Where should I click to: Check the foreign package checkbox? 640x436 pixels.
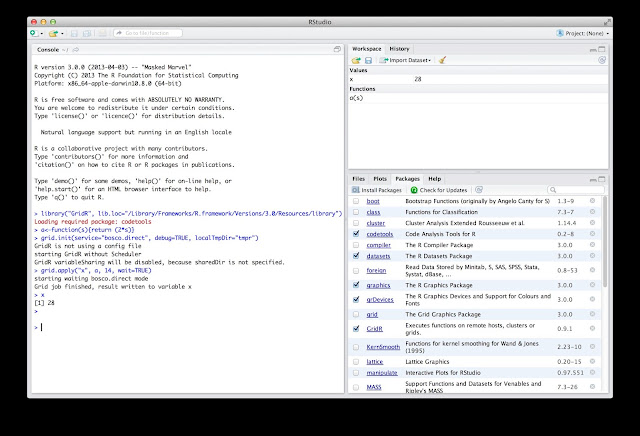point(356,271)
